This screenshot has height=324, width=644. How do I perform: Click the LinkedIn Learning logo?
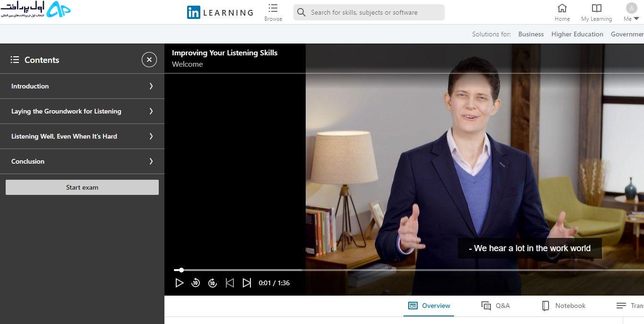tap(220, 12)
